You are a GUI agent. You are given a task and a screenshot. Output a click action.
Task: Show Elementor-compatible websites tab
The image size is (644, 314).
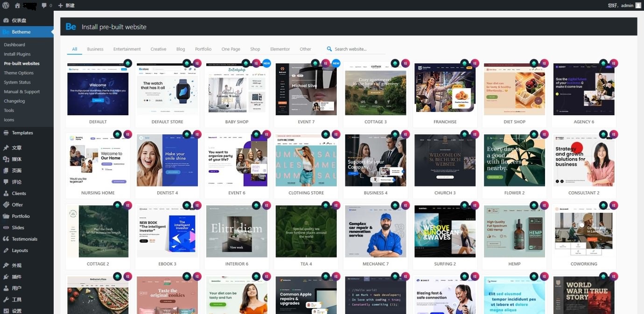click(280, 49)
